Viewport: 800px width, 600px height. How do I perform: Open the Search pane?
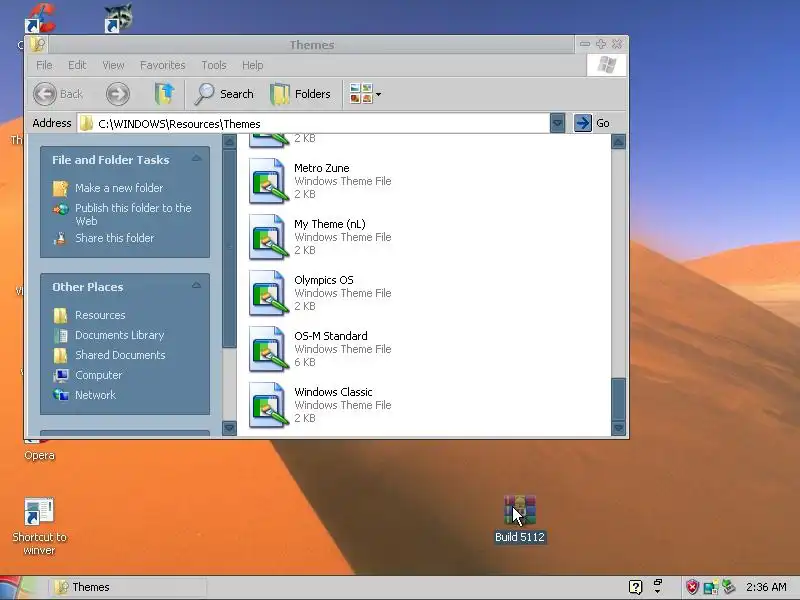tap(224, 94)
